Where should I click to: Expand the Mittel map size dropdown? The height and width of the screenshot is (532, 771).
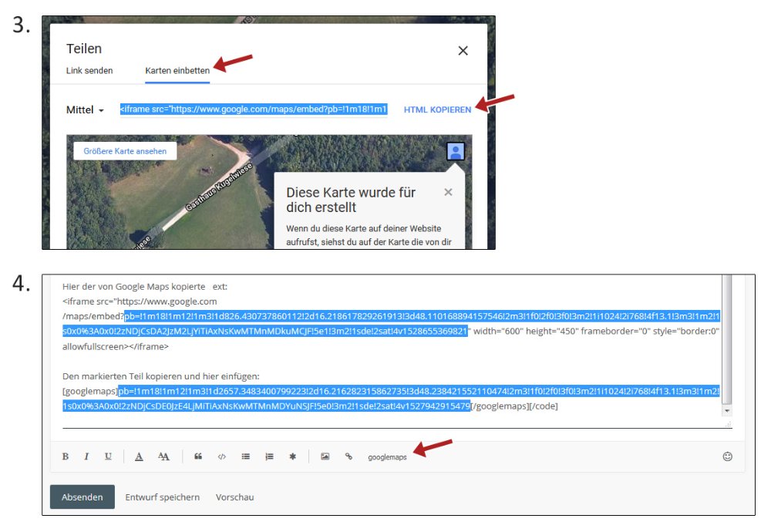coord(85,110)
